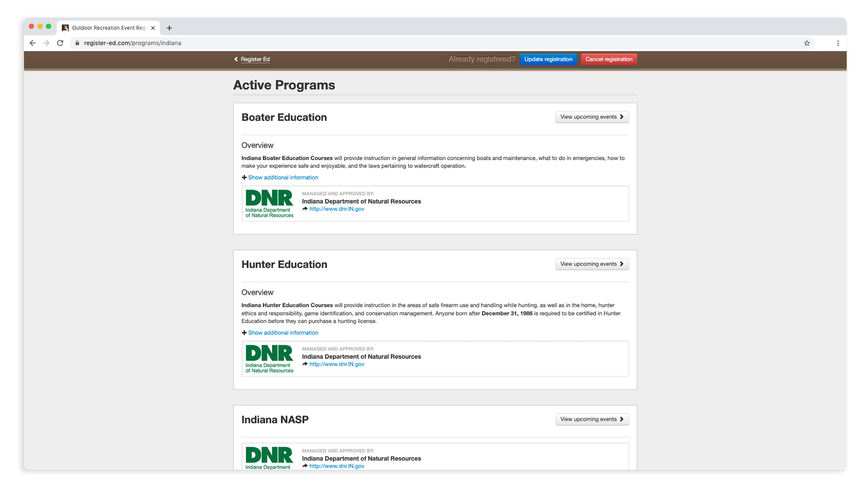868x486 pixels.
Task: Click the macOS yellow minimize window button
Action: pos(40,26)
